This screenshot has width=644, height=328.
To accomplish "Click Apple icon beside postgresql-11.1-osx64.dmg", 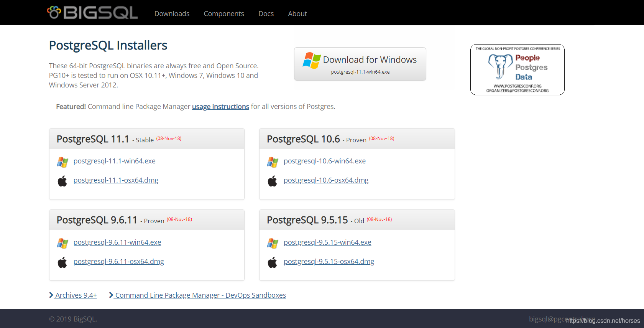I will click(x=62, y=181).
